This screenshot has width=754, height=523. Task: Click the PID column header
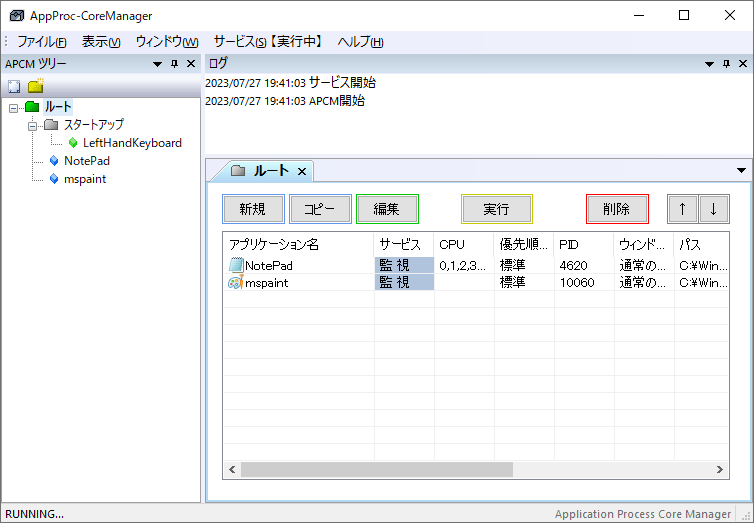click(583, 244)
